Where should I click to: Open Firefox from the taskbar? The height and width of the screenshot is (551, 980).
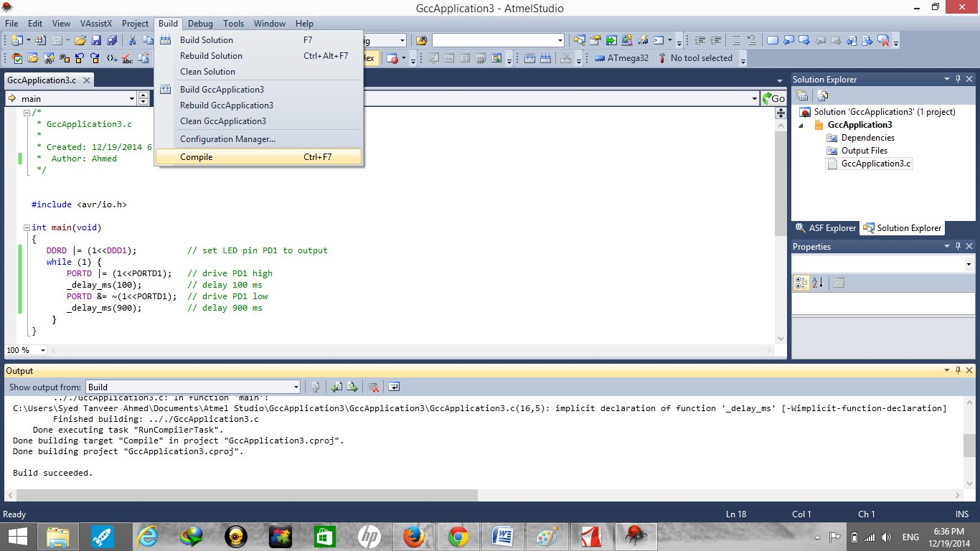413,536
